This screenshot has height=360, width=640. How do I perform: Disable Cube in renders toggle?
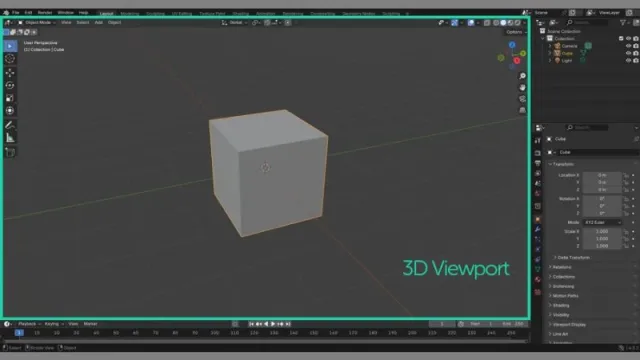click(636, 53)
